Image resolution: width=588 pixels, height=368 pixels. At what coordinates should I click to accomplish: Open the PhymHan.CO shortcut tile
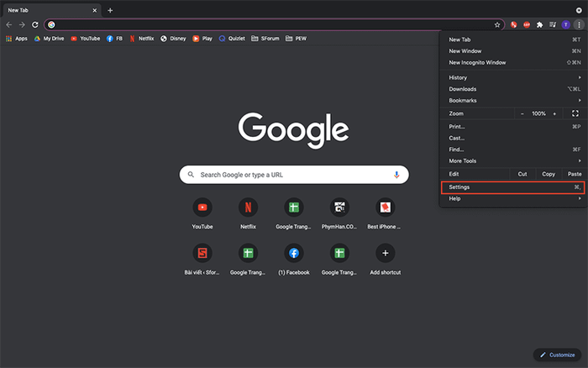(x=339, y=213)
